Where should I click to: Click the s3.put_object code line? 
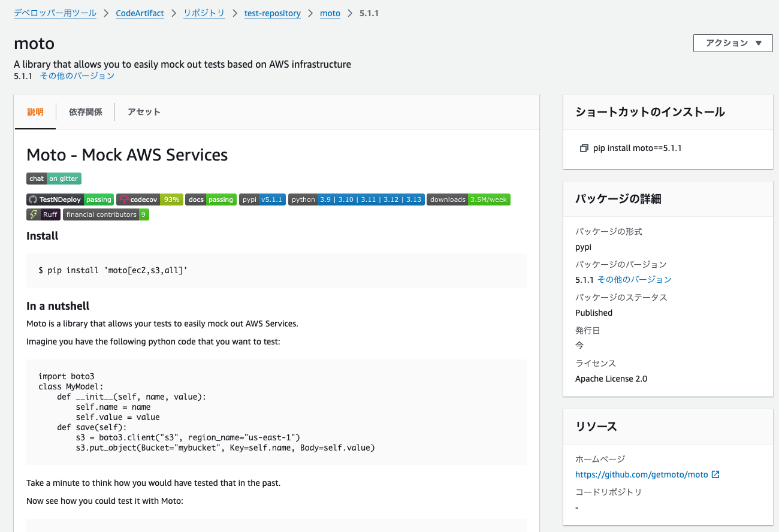click(225, 448)
